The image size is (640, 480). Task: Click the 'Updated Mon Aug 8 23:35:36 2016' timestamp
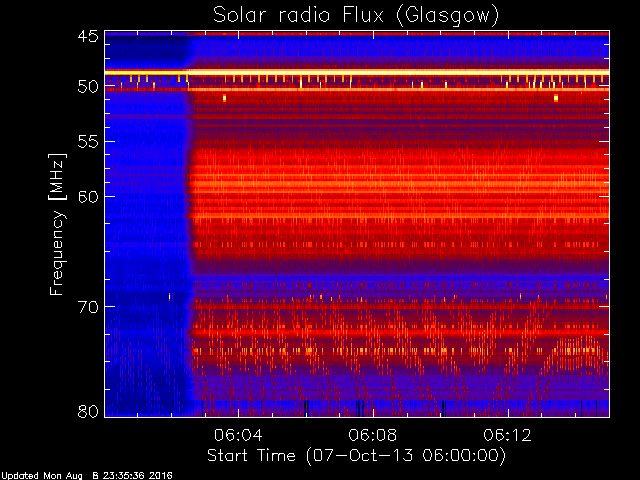point(87,476)
